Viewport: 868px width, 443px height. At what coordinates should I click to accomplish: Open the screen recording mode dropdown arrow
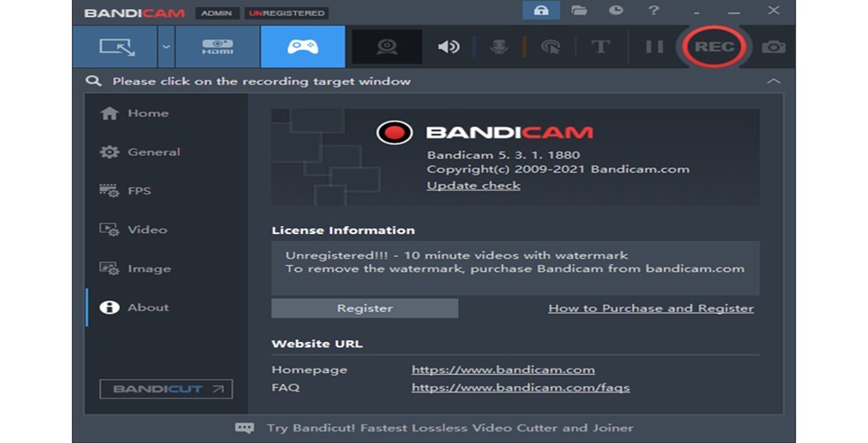pyautogui.click(x=166, y=47)
